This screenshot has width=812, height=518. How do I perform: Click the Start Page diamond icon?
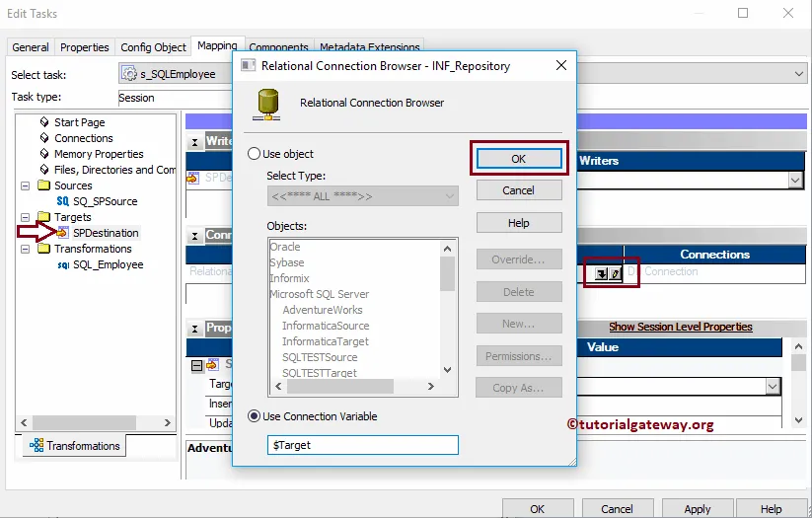[x=44, y=122]
